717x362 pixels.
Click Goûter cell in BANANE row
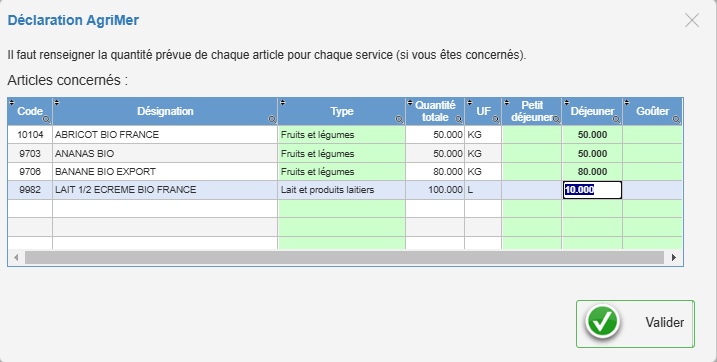point(653,172)
